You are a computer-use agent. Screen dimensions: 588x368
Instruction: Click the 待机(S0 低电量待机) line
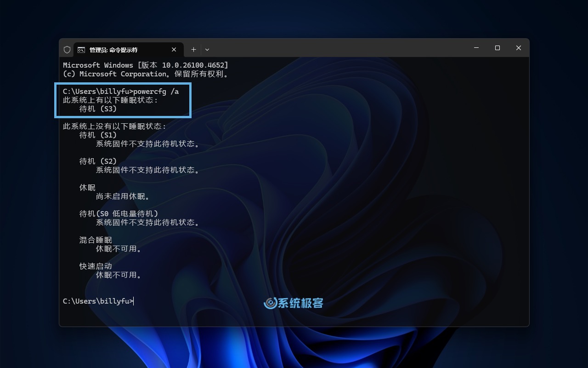coord(119,214)
